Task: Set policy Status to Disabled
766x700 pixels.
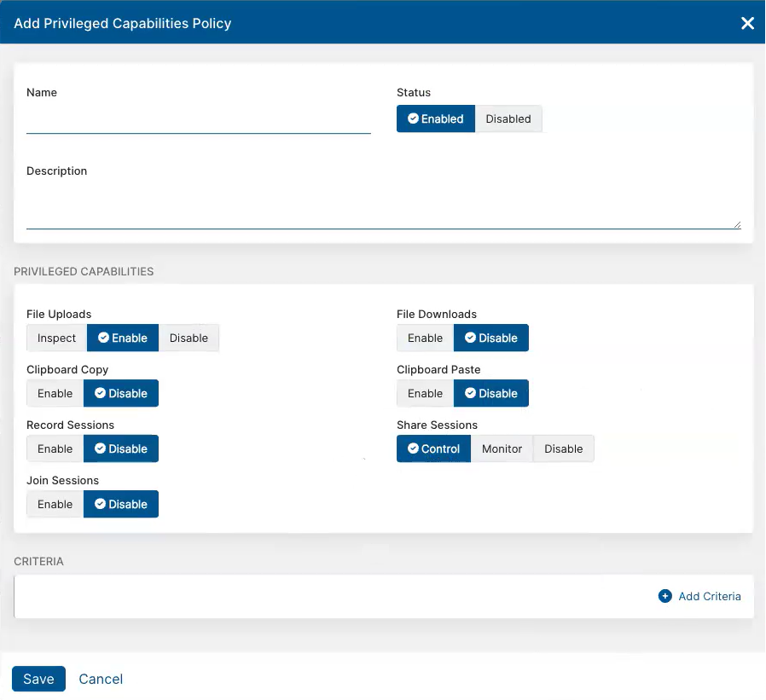Action: point(508,119)
